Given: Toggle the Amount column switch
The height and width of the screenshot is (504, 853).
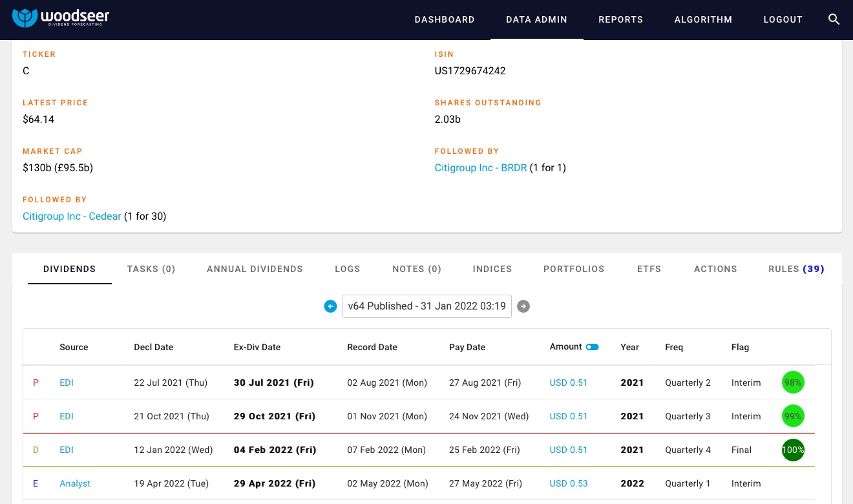Looking at the screenshot, I should (592, 347).
